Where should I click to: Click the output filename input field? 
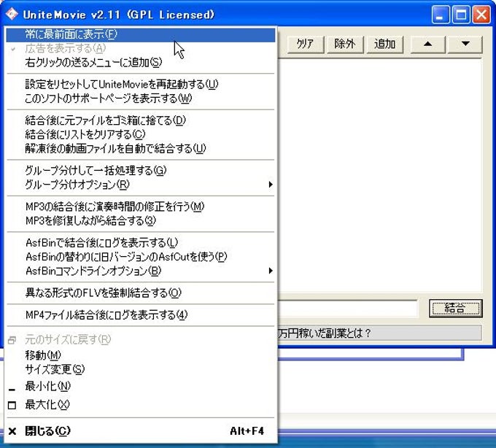[348, 308]
